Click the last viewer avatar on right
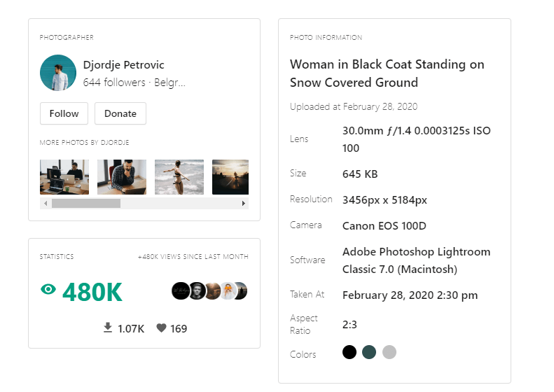This screenshot has width=554, height=392. [x=242, y=291]
